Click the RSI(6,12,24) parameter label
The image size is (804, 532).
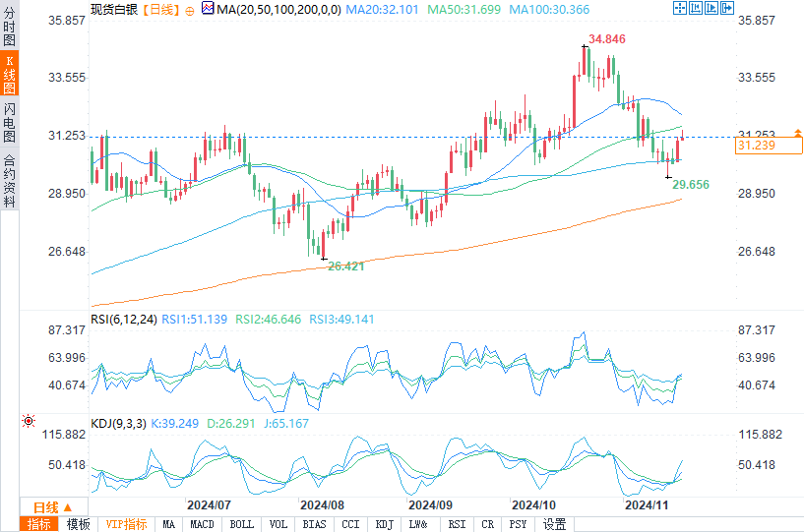pos(124,320)
